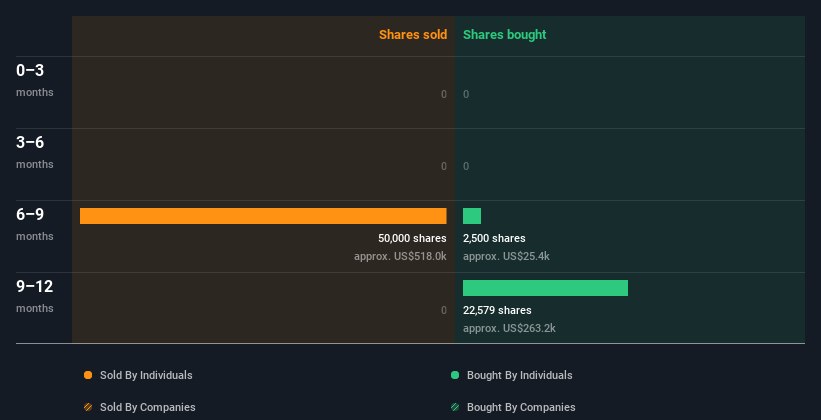
Task: Click the 22,579 shares value
Action: [497, 310]
